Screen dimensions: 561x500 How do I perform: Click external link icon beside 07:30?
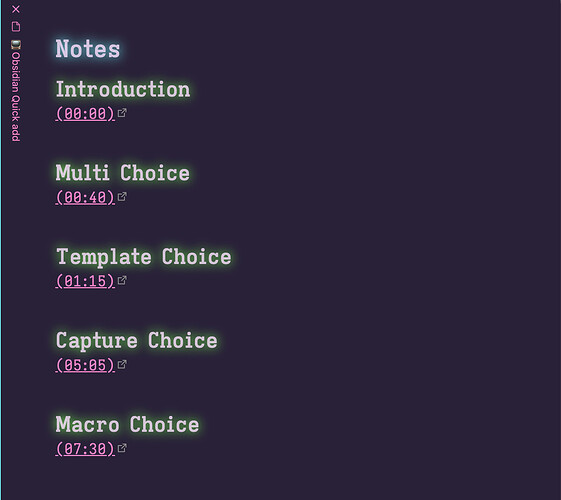[122, 448]
